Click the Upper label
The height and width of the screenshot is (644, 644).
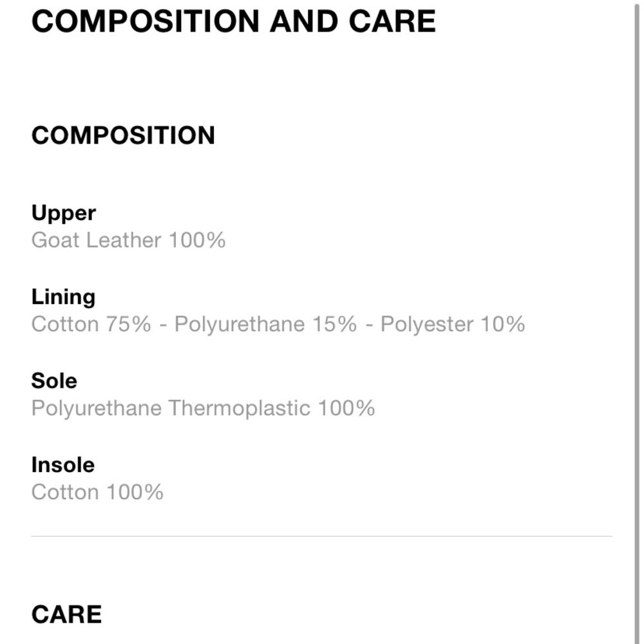click(63, 213)
